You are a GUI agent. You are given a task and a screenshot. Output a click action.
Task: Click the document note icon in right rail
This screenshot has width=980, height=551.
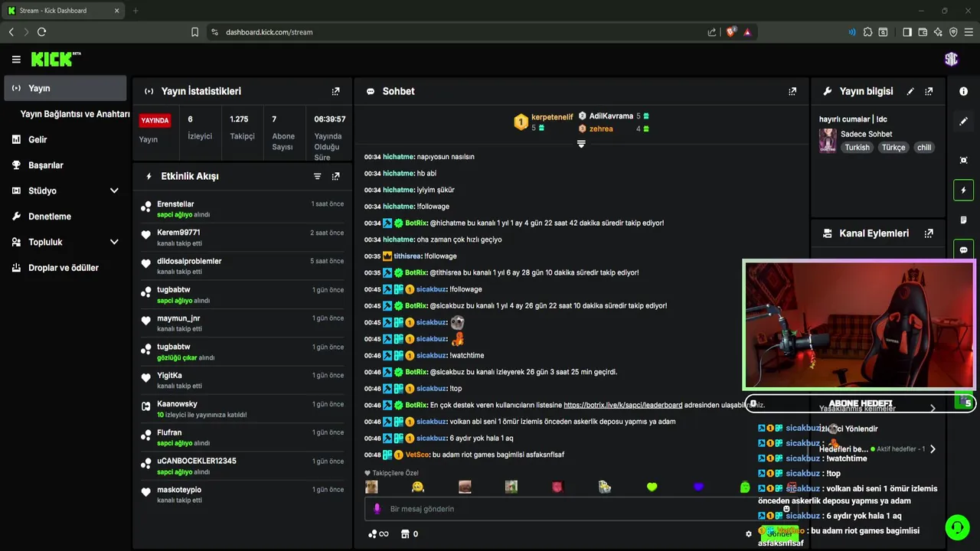(963, 220)
